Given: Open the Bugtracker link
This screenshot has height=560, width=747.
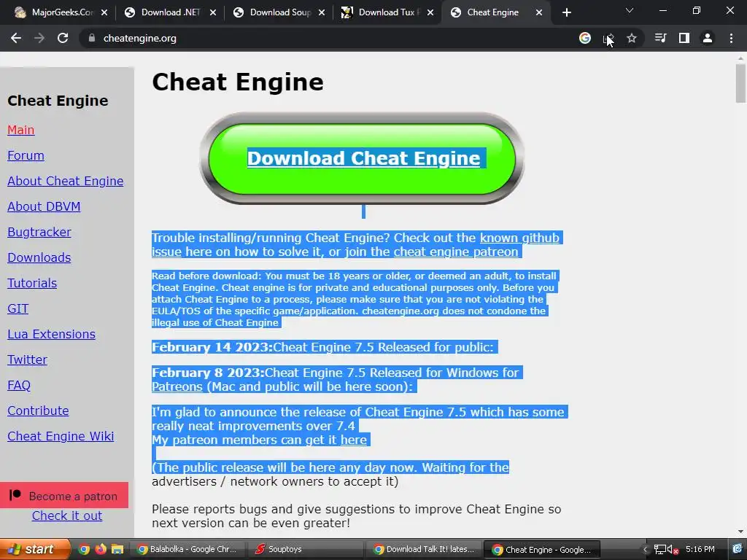Looking at the screenshot, I should coord(39,232).
